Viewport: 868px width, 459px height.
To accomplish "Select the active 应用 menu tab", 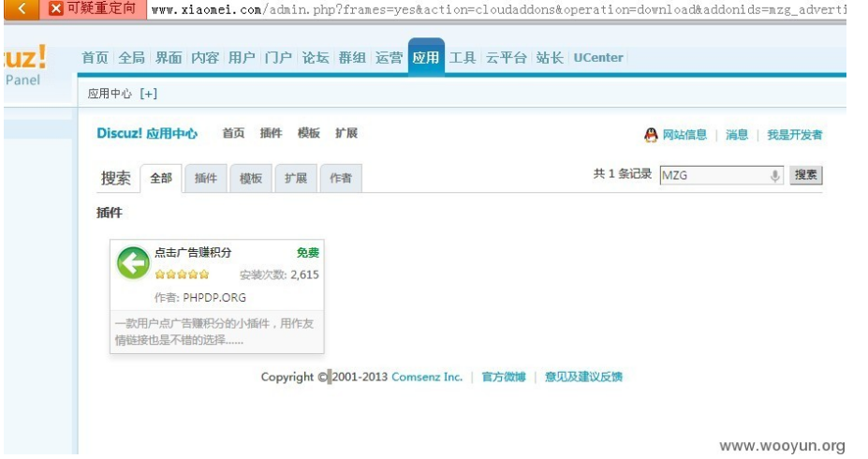I will [426, 56].
